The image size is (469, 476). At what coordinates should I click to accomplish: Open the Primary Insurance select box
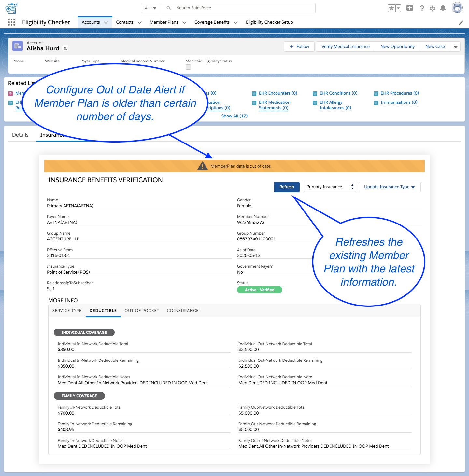coord(329,187)
